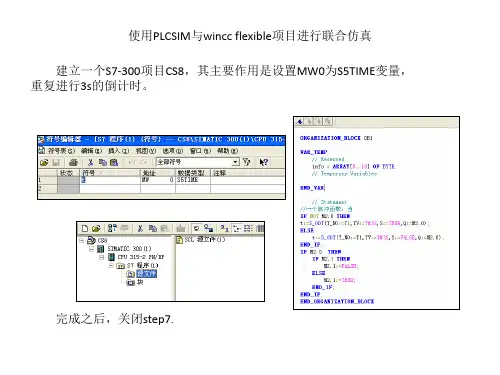
Task: Click VAR_TEMP keyword line
Action: 314,152
